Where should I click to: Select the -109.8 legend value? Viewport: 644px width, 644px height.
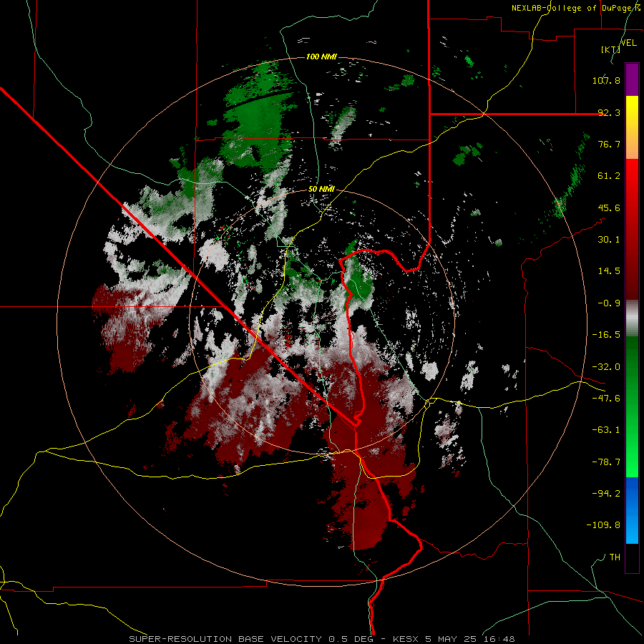tap(603, 525)
